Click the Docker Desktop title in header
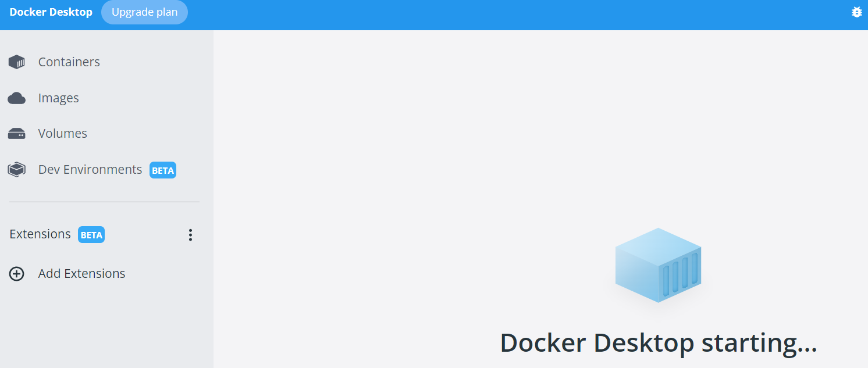Screen dimensions: 868x368 51,12
